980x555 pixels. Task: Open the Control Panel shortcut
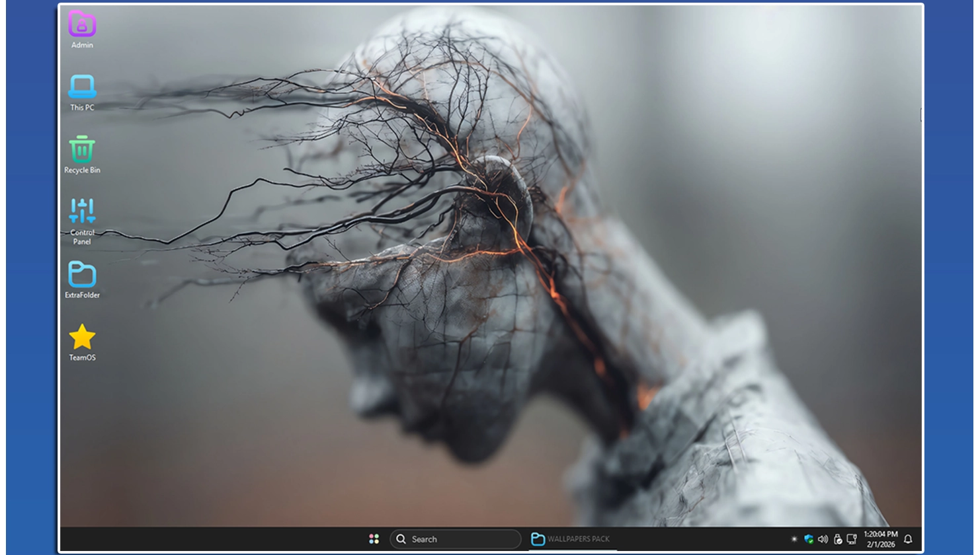pos(82,212)
